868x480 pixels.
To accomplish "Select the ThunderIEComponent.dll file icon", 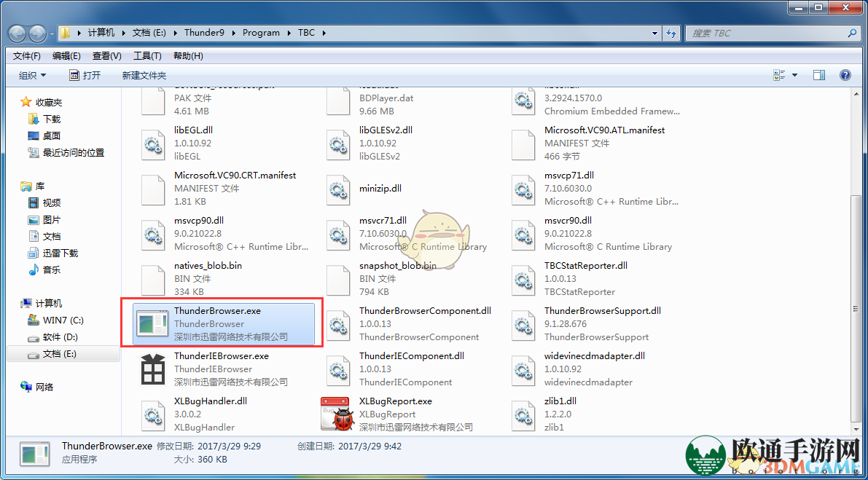I will click(337, 369).
